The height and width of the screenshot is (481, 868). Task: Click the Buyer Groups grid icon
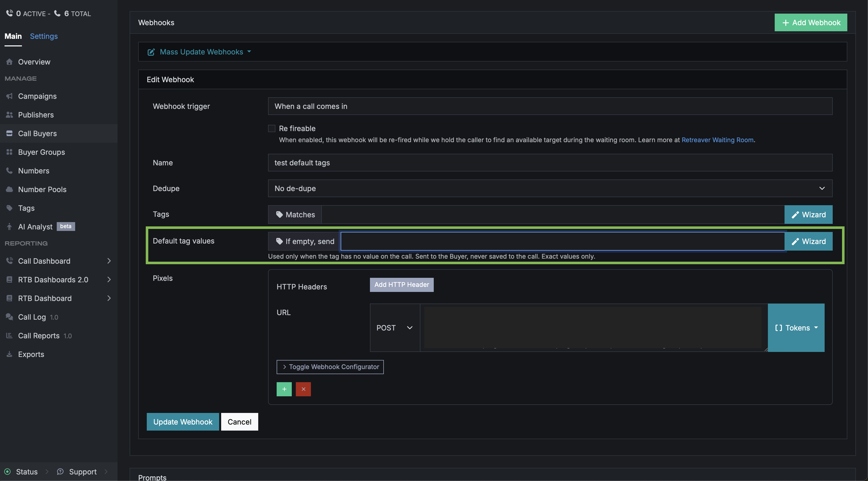(x=9, y=152)
